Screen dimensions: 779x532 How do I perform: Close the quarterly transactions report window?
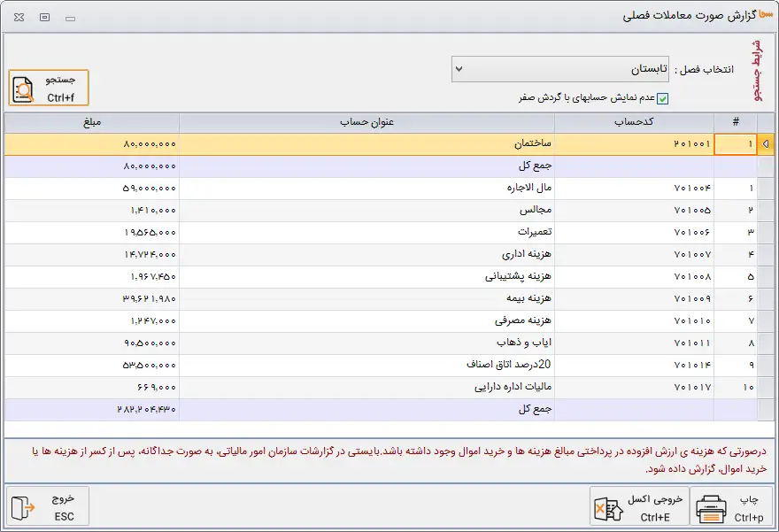pos(19,17)
